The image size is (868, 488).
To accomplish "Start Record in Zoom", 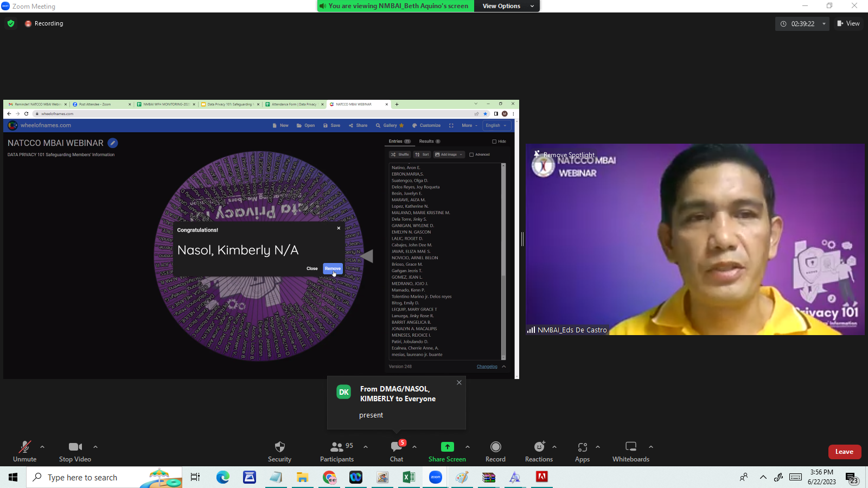I will click(x=495, y=451).
